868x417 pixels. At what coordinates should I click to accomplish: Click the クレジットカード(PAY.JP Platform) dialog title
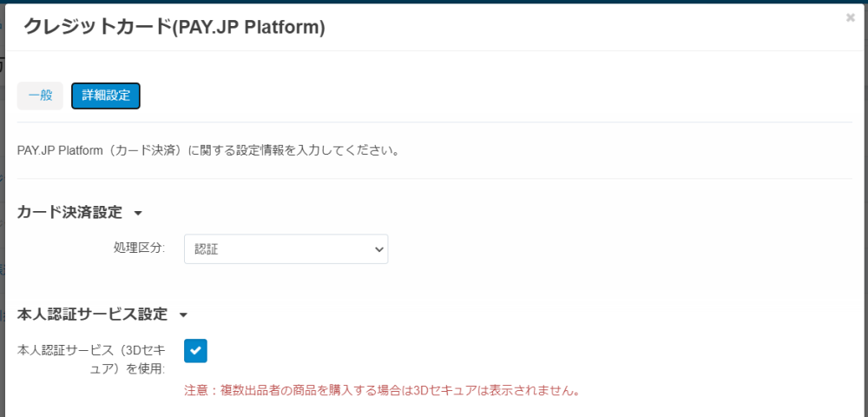coord(174,27)
